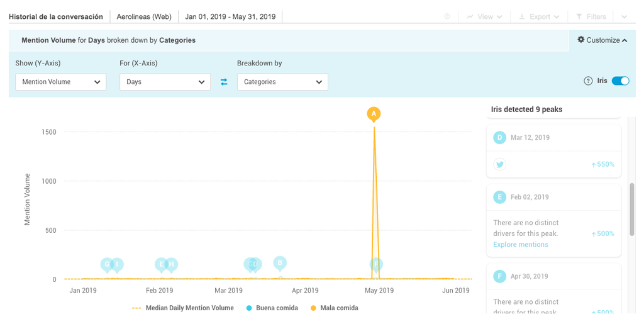Select peak B marker on the chart
Image resolution: width=644 pixels, height=331 pixels.
coord(280,262)
